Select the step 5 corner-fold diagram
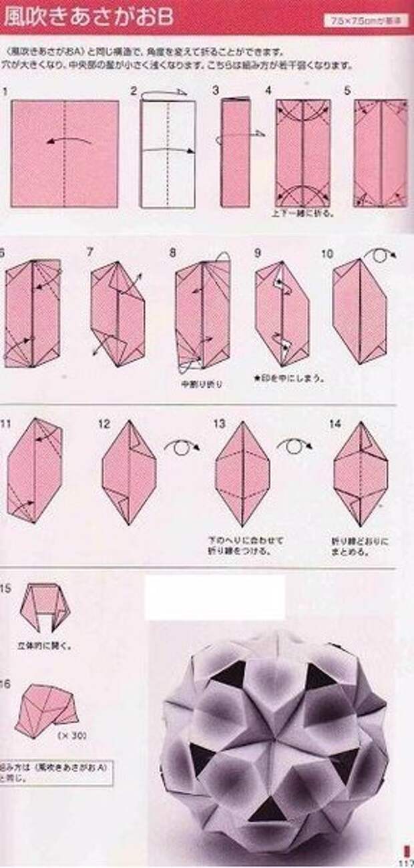Viewport: 414px width, 868px height. click(x=381, y=153)
